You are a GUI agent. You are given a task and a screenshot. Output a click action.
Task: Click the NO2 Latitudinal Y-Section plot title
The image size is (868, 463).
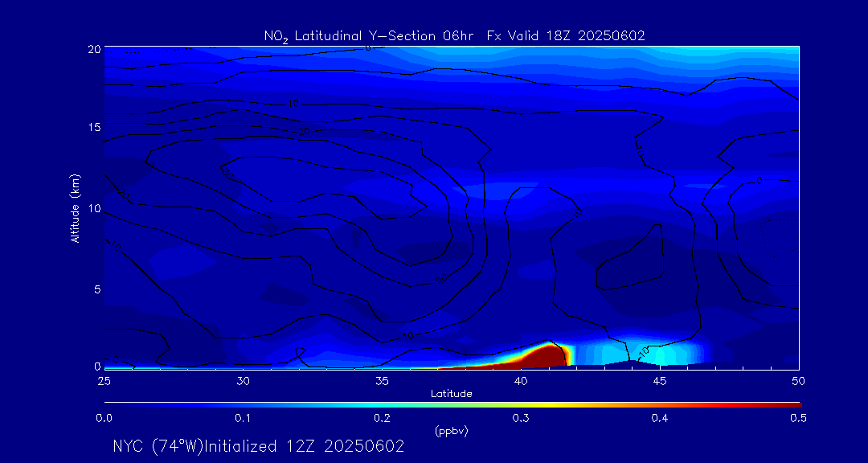click(454, 35)
